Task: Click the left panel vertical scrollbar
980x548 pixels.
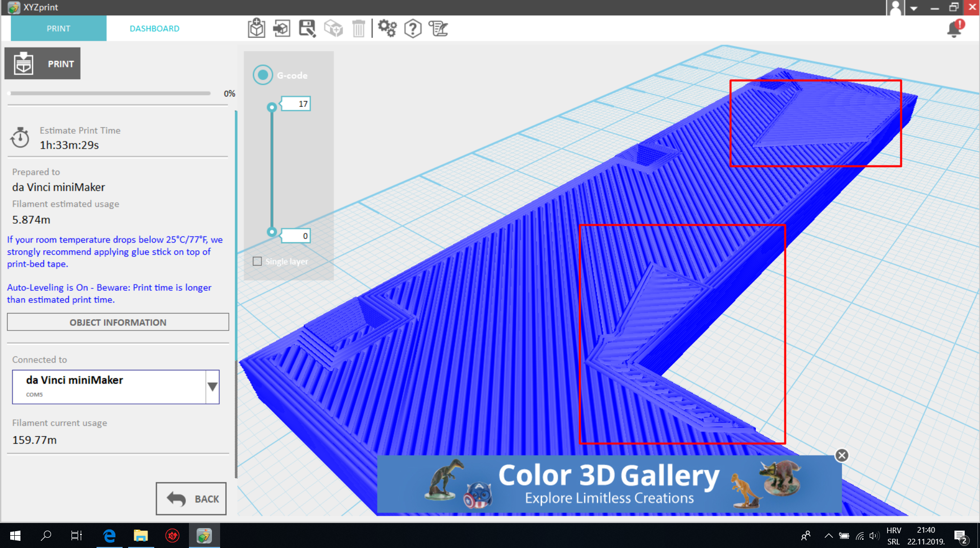Action: (236, 294)
